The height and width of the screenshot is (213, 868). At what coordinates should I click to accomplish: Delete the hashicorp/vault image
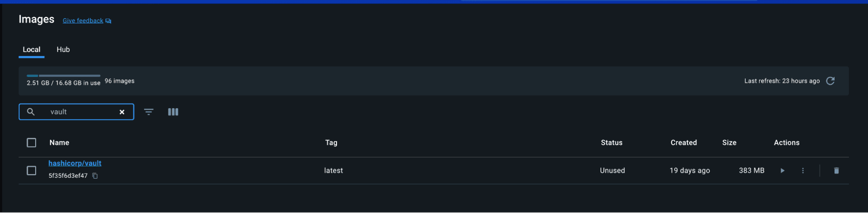pos(836,171)
